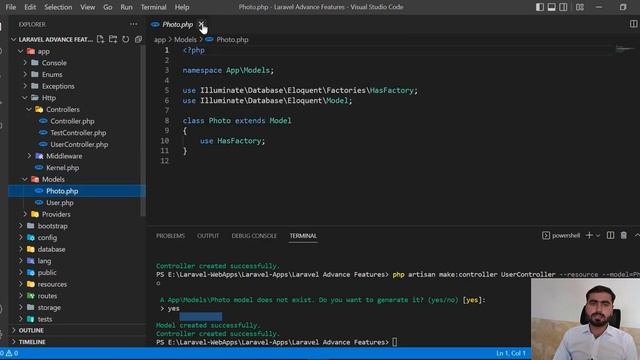Expand the Providers folder

click(77, 214)
